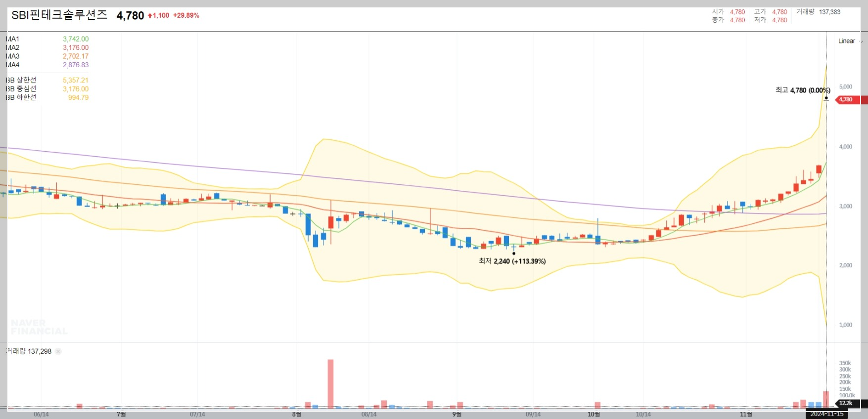The height and width of the screenshot is (419, 868).
Task: Click the 07/14 date axis label
Action: tap(197, 415)
